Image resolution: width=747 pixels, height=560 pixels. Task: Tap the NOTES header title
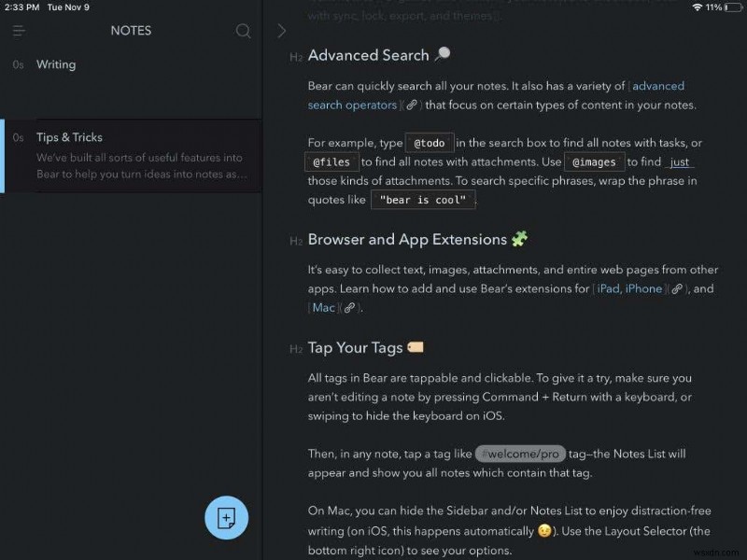click(x=130, y=31)
